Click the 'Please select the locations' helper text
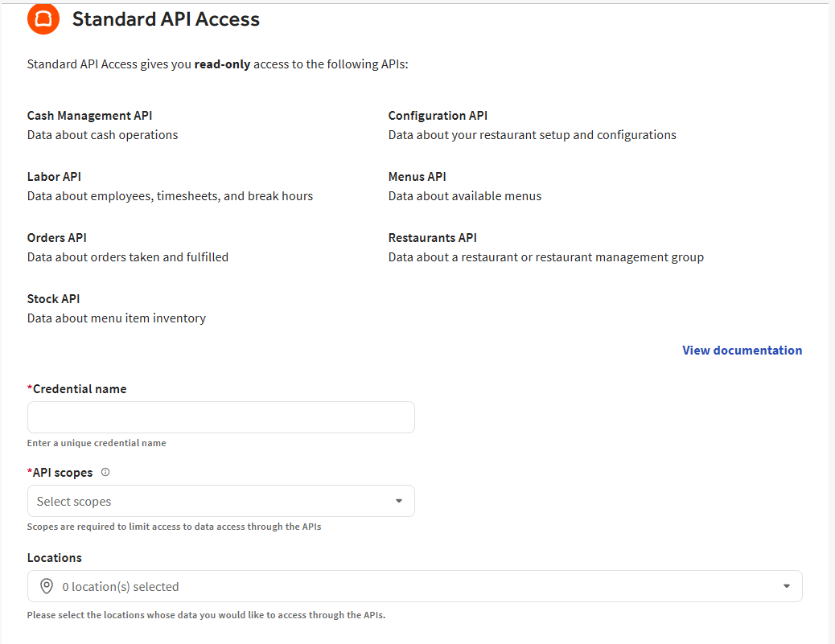Image resolution: width=835 pixels, height=644 pixels. pyautogui.click(x=206, y=615)
